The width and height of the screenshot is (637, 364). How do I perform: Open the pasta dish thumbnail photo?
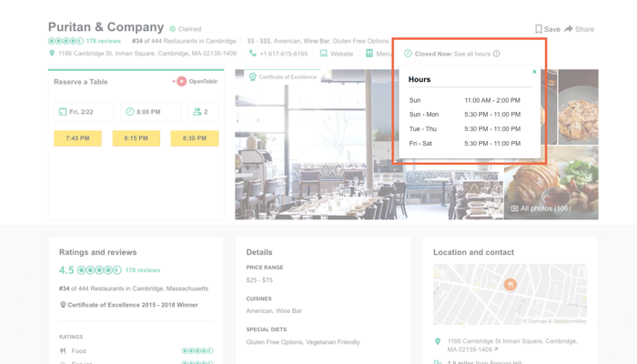[578, 106]
